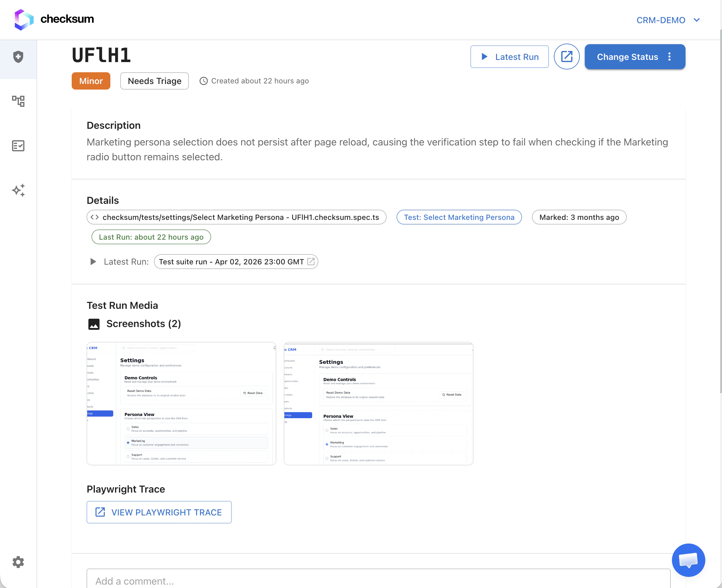
Task: Open the checksum spec file path chip
Action: click(236, 217)
